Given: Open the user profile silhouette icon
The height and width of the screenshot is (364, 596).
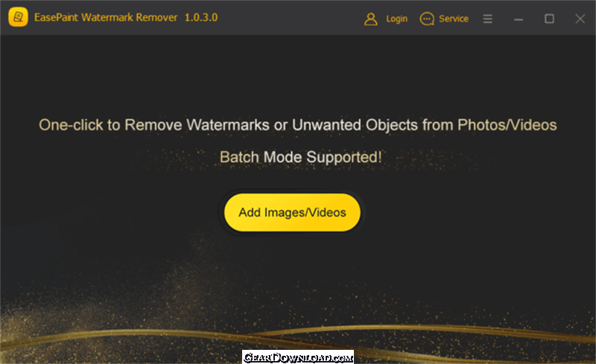Looking at the screenshot, I should 370,19.
